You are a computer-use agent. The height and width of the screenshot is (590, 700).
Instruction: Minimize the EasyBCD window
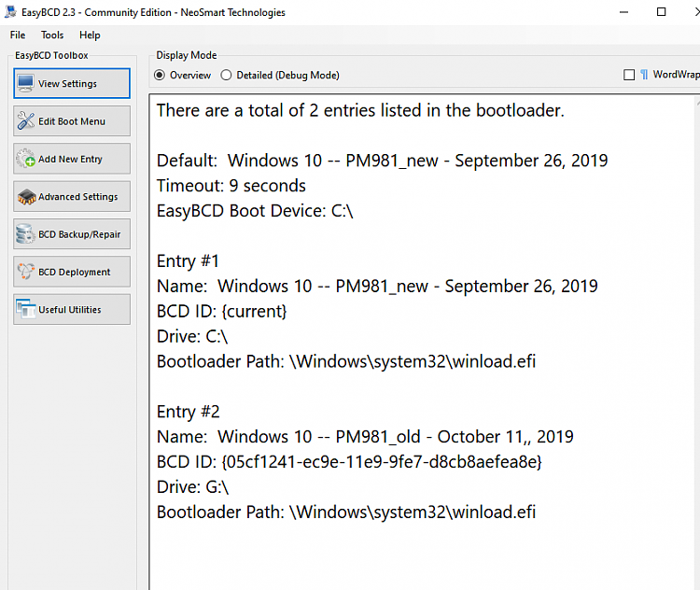coord(624,12)
